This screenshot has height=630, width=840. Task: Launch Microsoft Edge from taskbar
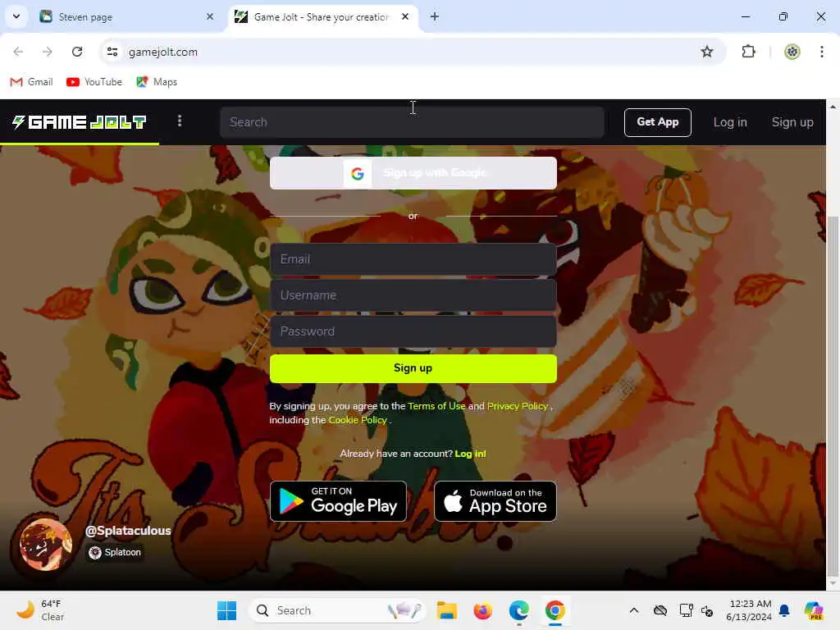tap(518, 610)
